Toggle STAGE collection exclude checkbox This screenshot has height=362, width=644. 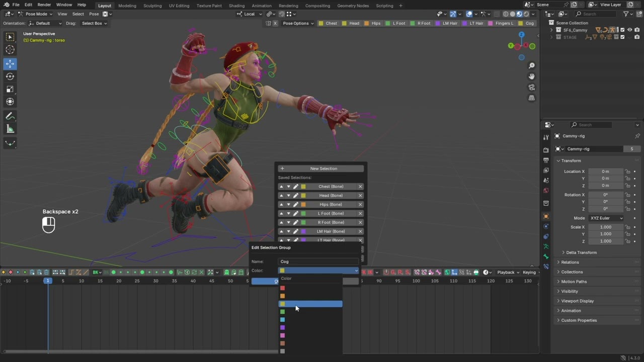tap(622, 37)
